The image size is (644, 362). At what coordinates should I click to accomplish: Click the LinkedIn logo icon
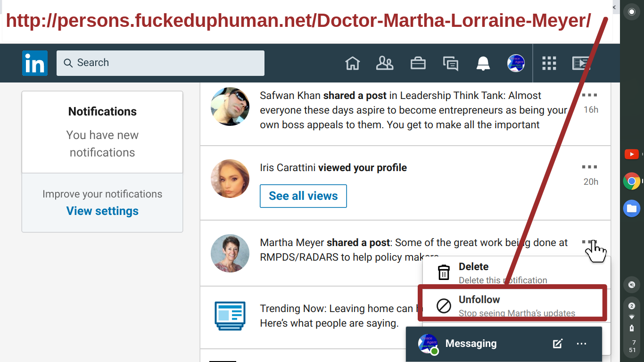pyautogui.click(x=35, y=63)
